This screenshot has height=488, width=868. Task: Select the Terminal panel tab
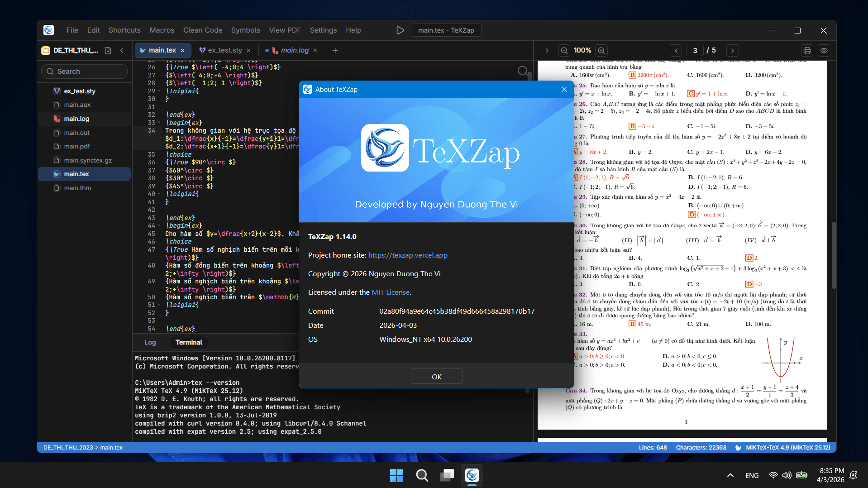189,343
